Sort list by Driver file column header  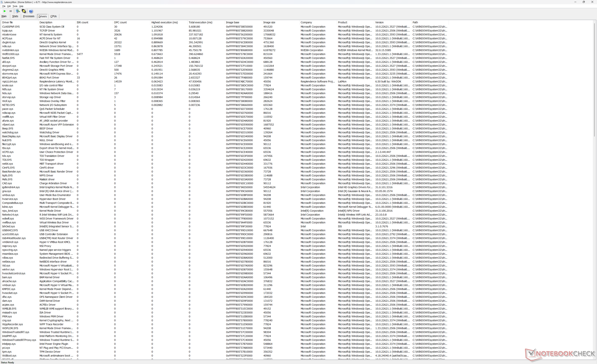point(7,22)
